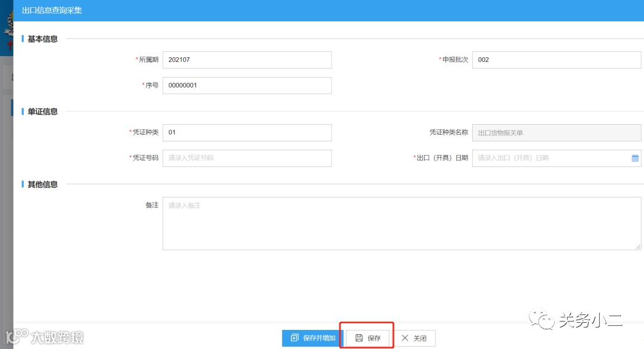Open calendar picker icon in export date field
Screen dimensions: 644x349
635,158
